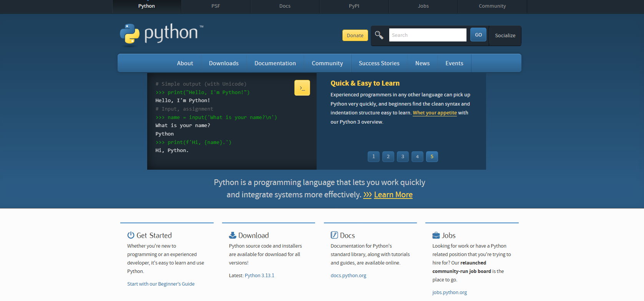This screenshot has height=301, width=644.
Task: Follow the Learn More link
Action: click(x=393, y=195)
